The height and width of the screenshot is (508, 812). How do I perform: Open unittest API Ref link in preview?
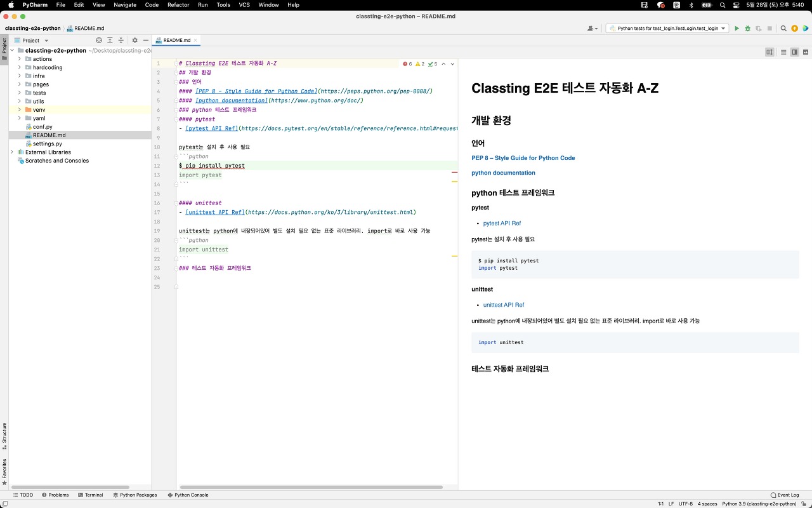504,305
